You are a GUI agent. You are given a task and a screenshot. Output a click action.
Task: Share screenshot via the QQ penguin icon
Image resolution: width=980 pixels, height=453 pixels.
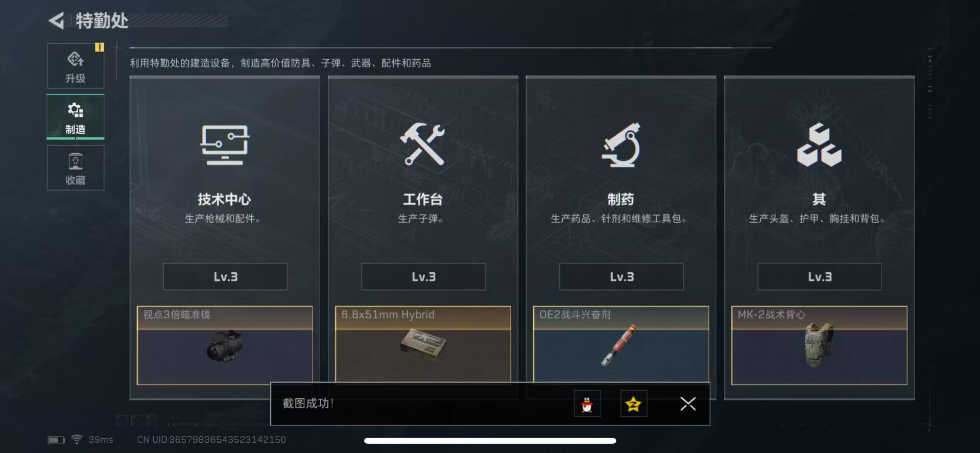[587, 404]
